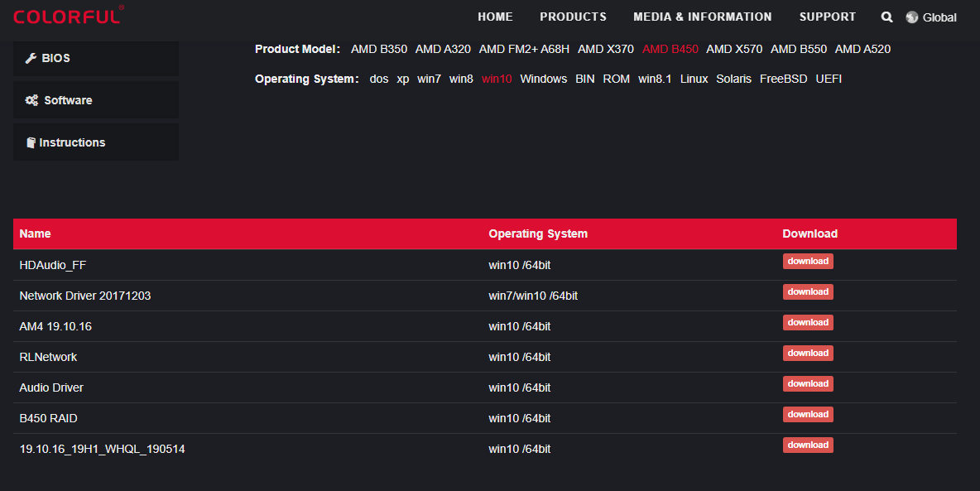Filter by AMD B550 model
Screen dimensions: 980x491
798,49
